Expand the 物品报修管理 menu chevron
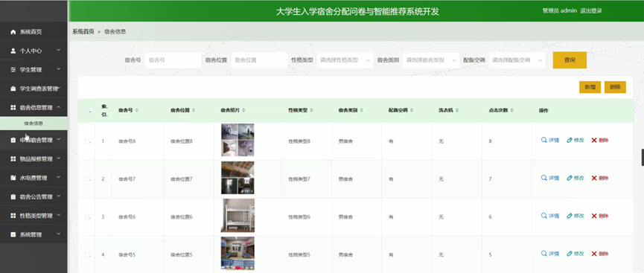This screenshot has height=273, width=644. click(59, 158)
